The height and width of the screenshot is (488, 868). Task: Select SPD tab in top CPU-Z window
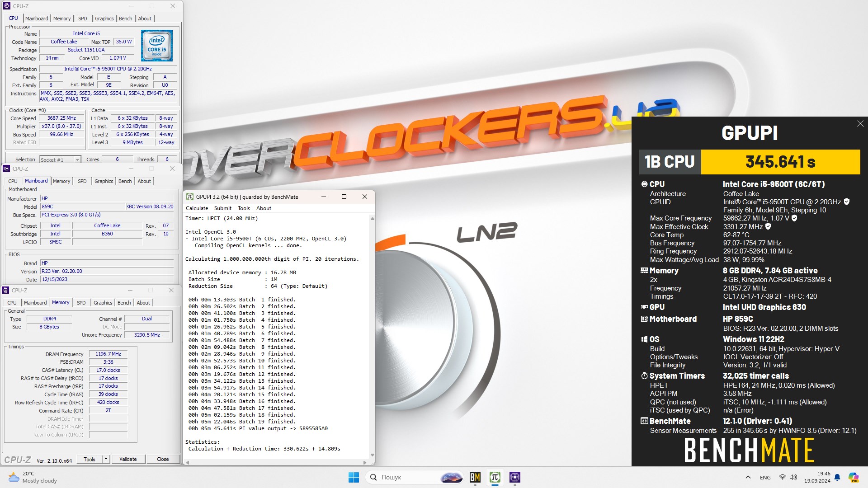click(82, 19)
